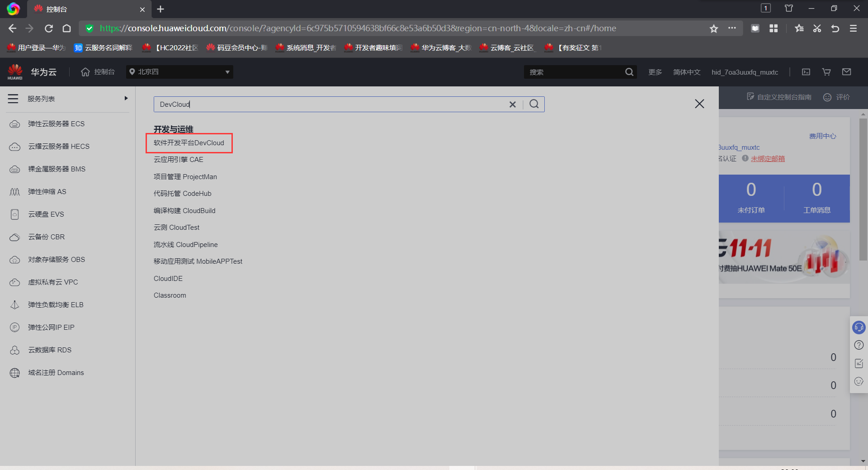The width and height of the screenshot is (868, 470).
Task: Open the browser extensions grid icon
Action: coord(774,28)
